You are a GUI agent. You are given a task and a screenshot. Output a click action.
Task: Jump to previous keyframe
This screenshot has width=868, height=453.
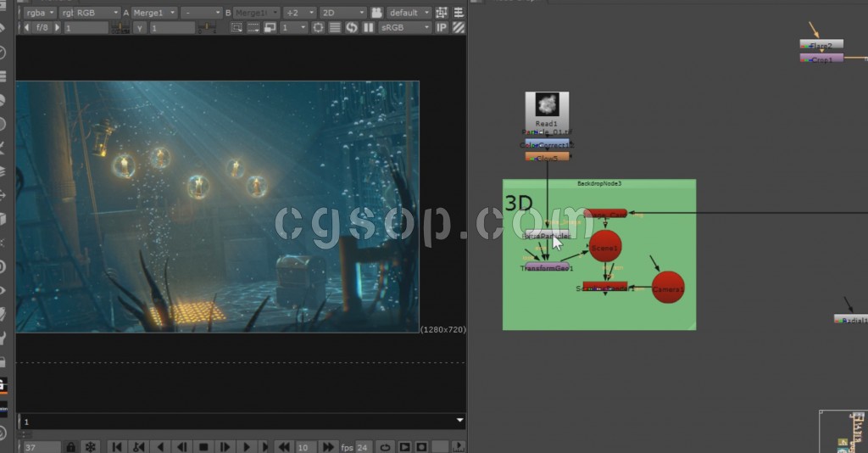138,447
